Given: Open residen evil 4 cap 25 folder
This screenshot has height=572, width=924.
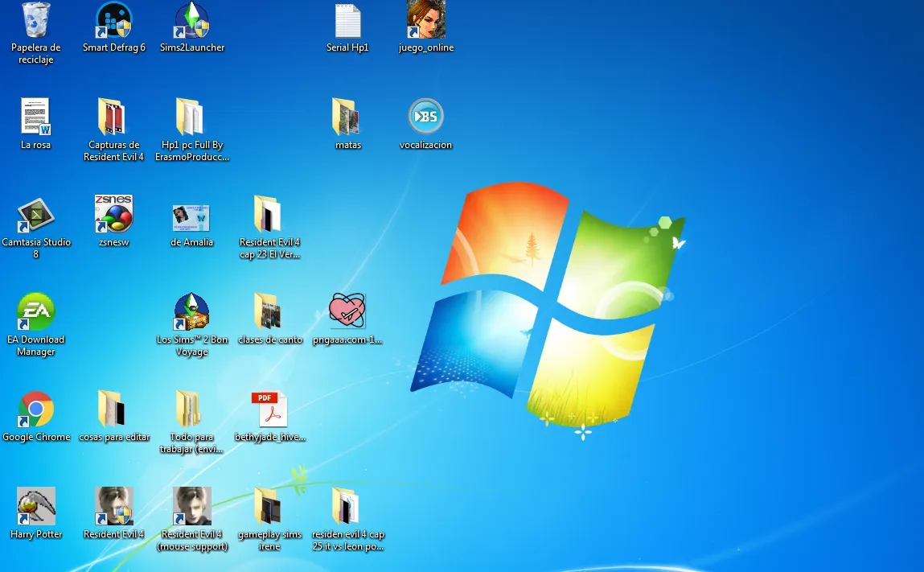Looking at the screenshot, I should (x=346, y=505).
